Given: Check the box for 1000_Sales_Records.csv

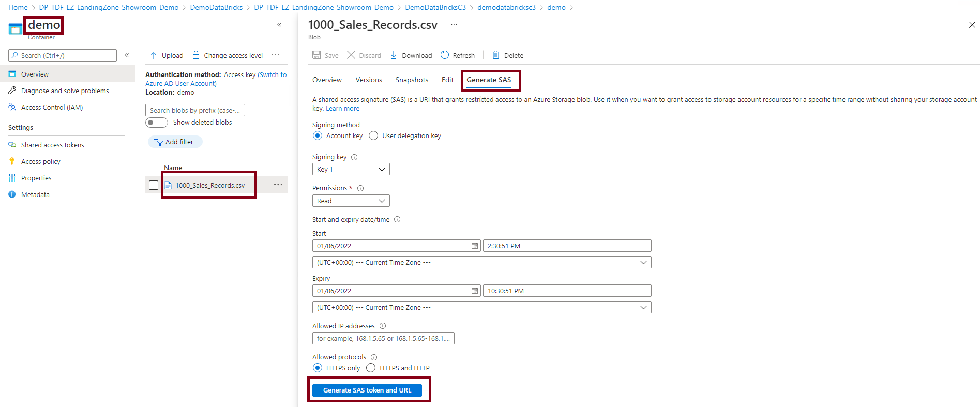Looking at the screenshot, I should pyautogui.click(x=154, y=185).
